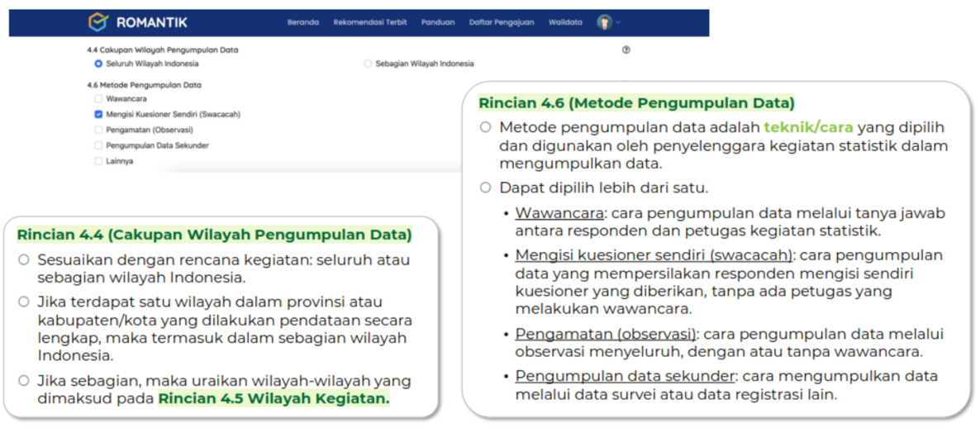The height and width of the screenshot is (428, 980).
Task: Click the Rincian 4.5 Wilayah Kegiatan reference
Action: [274, 399]
